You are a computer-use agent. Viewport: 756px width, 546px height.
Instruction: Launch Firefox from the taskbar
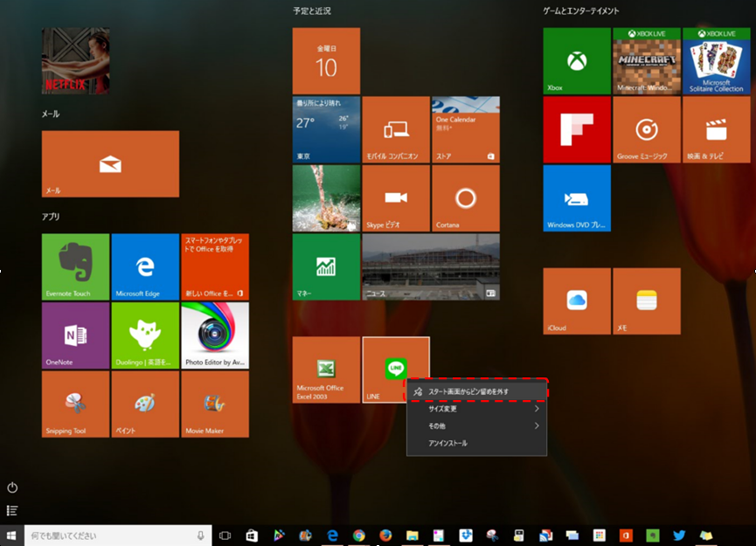(x=385, y=536)
